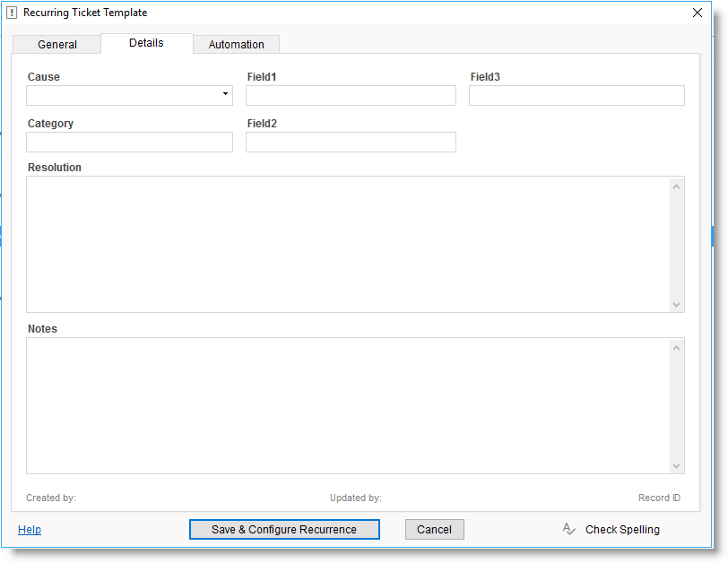This screenshot has height=563, width=728.
Task: Switch to the General tab
Action: [x=57, y=45]
